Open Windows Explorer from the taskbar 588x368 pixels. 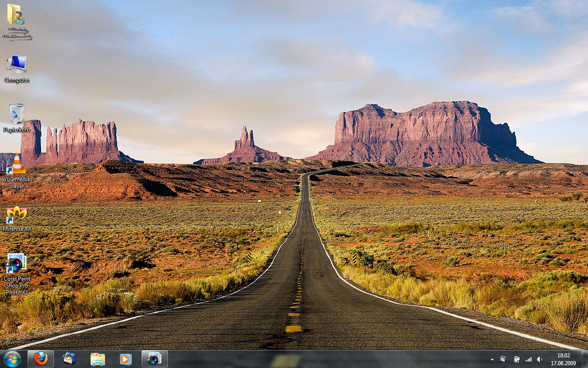click(x=98, y=359)
